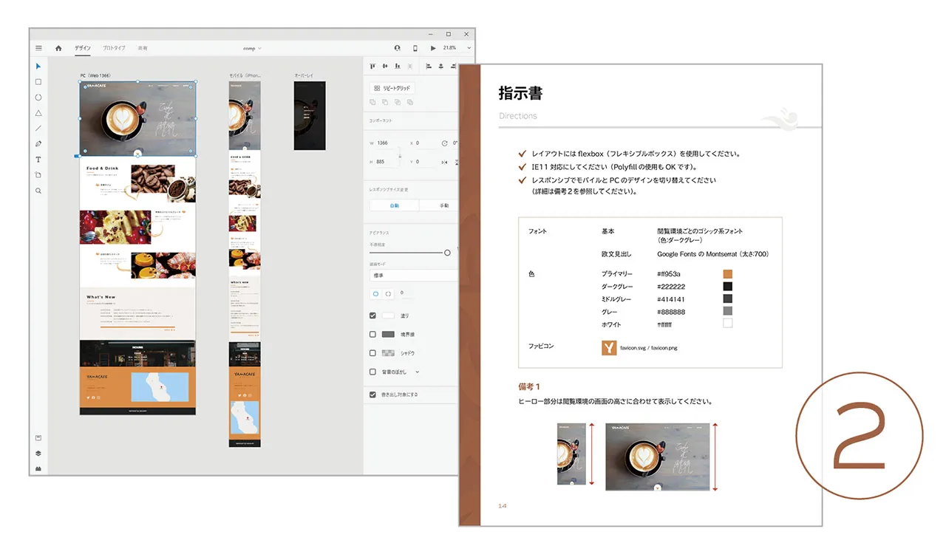Select the Text tool
This screenshot has height=560, width=946.
(x=38, y=160)
